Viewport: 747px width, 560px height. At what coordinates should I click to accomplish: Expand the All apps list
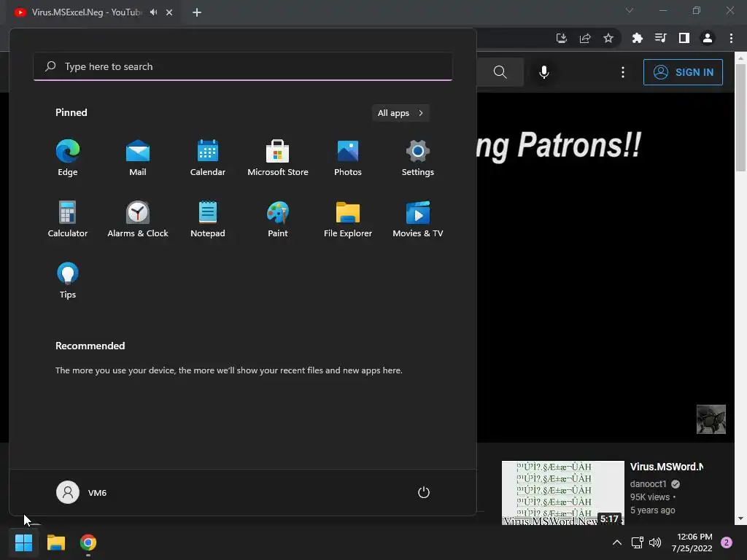point(400,113)
